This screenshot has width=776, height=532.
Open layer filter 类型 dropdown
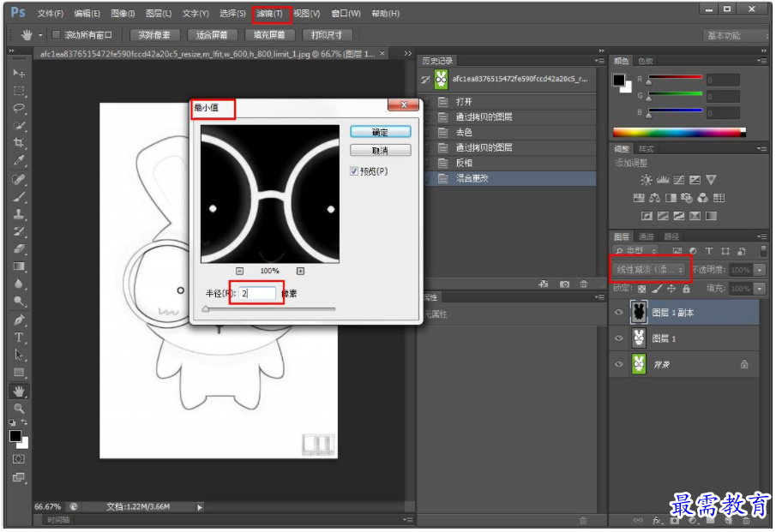pos(635,251)
